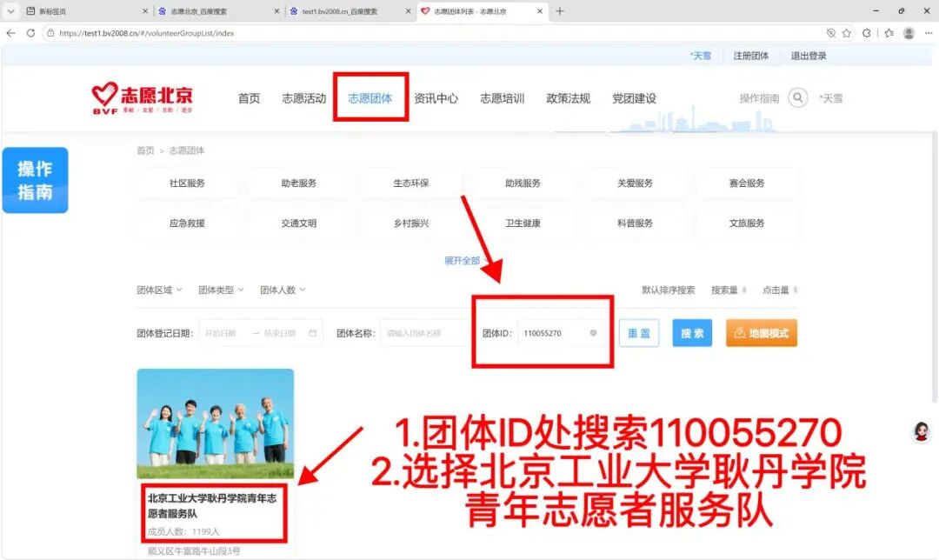Open the 志愿培训 navigation item
This screenshot has height=560, width=939.
pyautogui.click(x=502, y=98)
